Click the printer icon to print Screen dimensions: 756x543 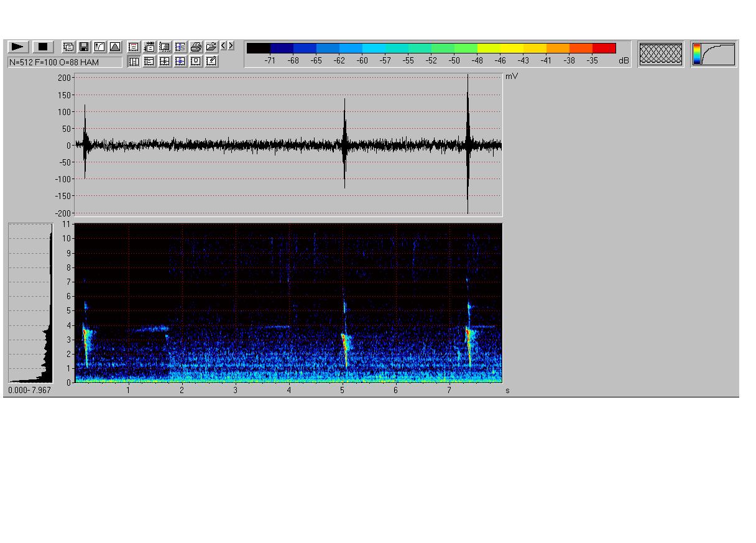tap(196, 47)
